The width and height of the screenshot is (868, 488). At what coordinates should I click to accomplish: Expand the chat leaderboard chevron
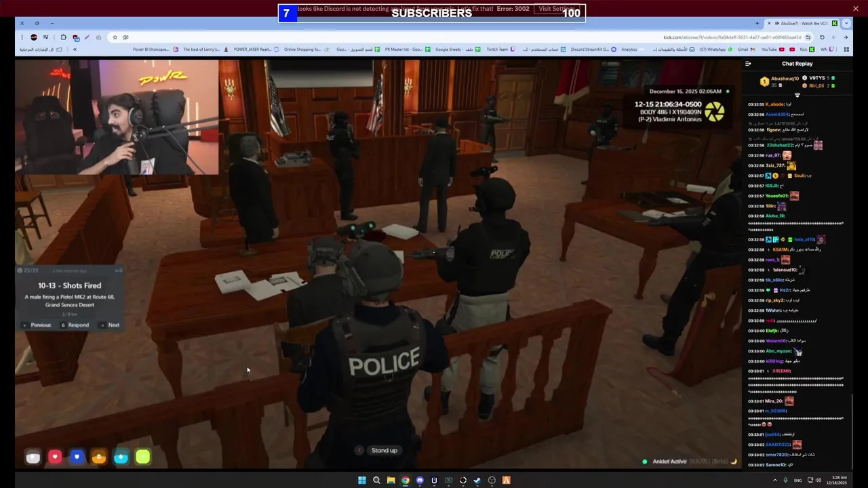pos(797,95)
